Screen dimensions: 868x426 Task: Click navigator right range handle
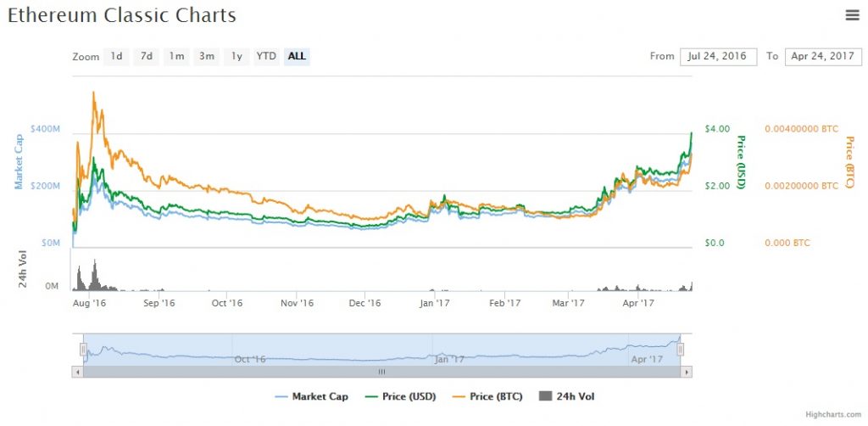[x=681, y=349]
